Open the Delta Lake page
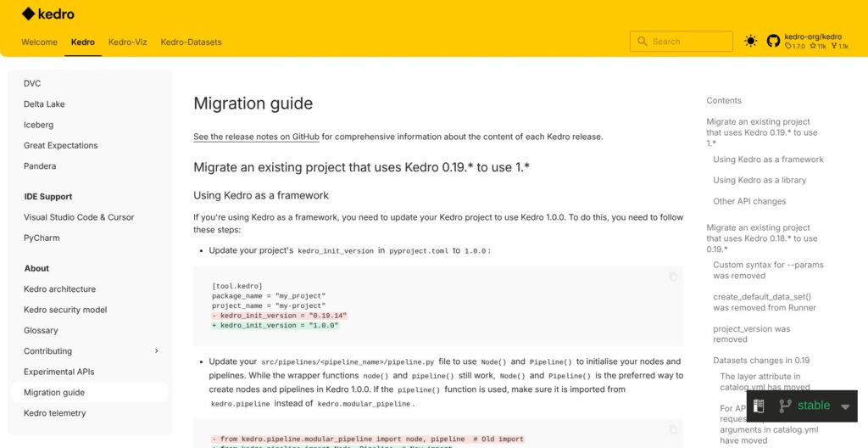The width and height of the screenshot is (868, 448). (44, 104)
